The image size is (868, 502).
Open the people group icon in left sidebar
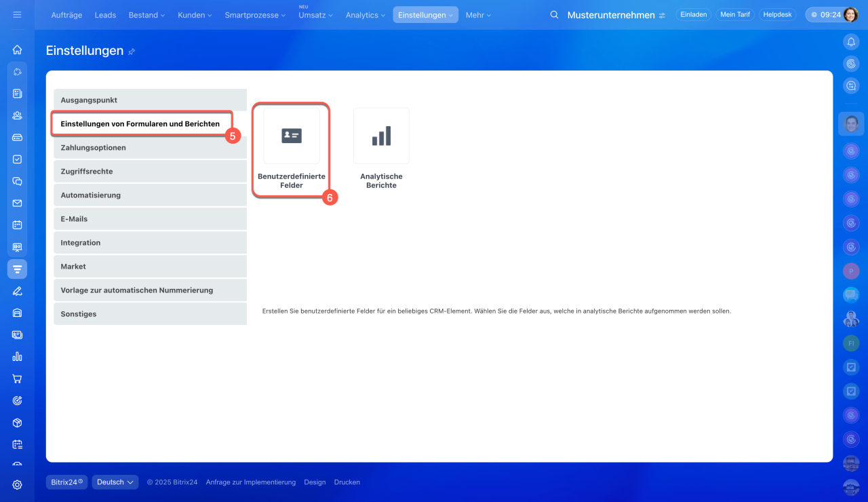(17, 115)
